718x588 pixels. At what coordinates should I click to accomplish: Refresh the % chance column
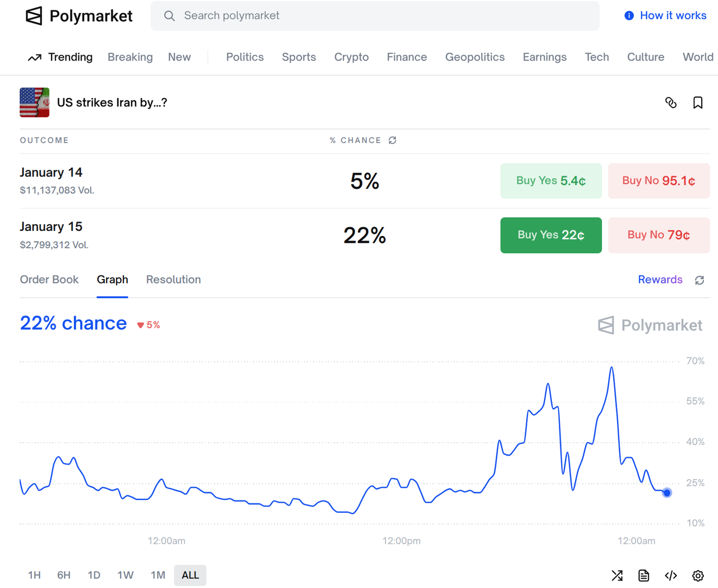click(393, 140)
